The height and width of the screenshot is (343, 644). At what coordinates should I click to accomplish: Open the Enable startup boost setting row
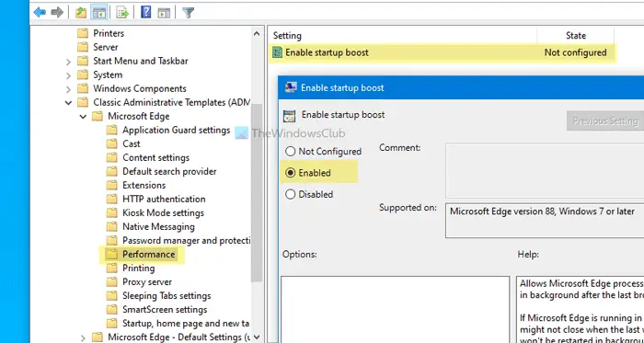click(x=440, y=52)
